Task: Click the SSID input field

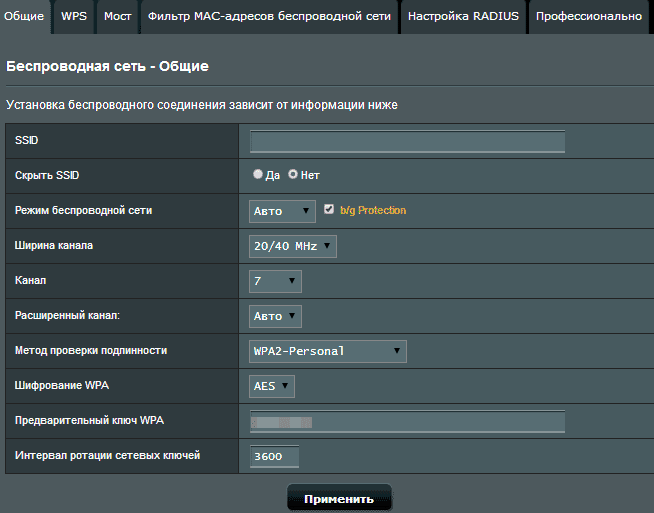Action: click(407, 141)
